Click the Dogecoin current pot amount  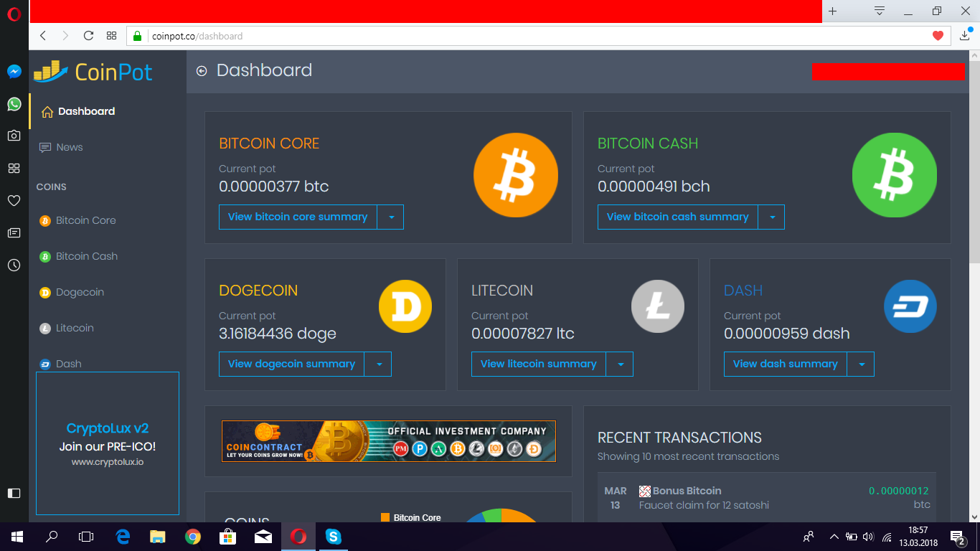coord(278,334)
